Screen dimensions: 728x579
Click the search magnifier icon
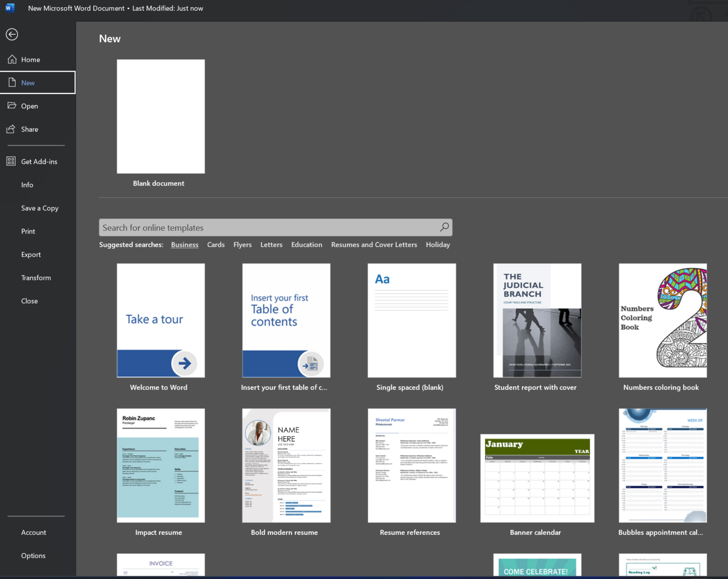pos(444,227)
